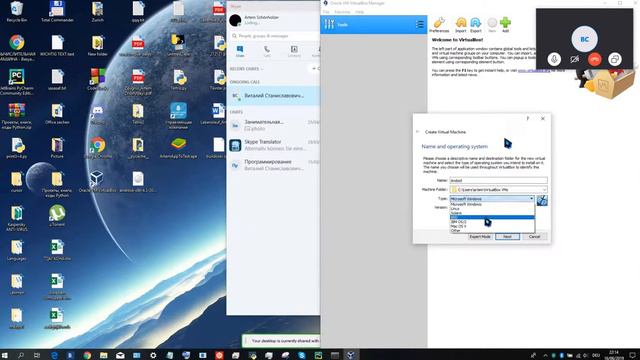
Task: Click the greyed New machine icon
Action: pyautogui.click(x=492, y=24)
